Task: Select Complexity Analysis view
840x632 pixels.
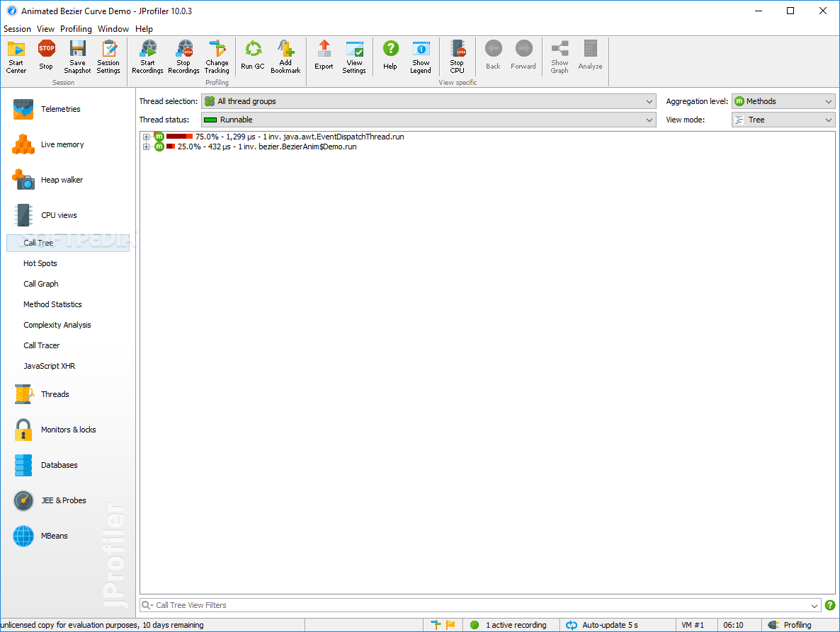Action: [57, 325]
